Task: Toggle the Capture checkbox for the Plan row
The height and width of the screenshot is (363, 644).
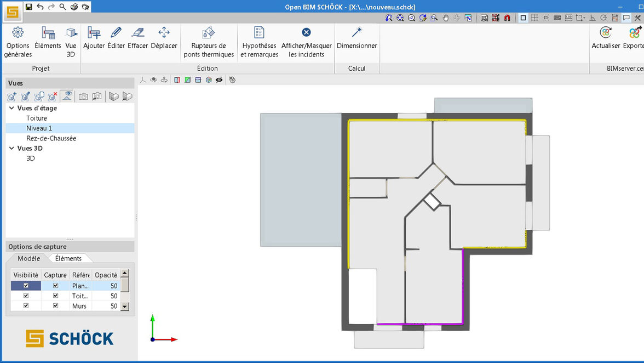Action: click(55, 285)
